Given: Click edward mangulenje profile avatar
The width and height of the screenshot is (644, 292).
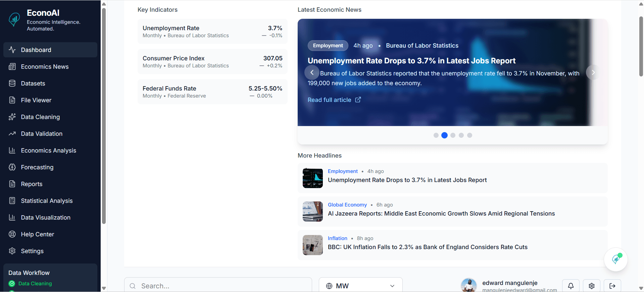Looking at the screenshot, I should point(469,285).
